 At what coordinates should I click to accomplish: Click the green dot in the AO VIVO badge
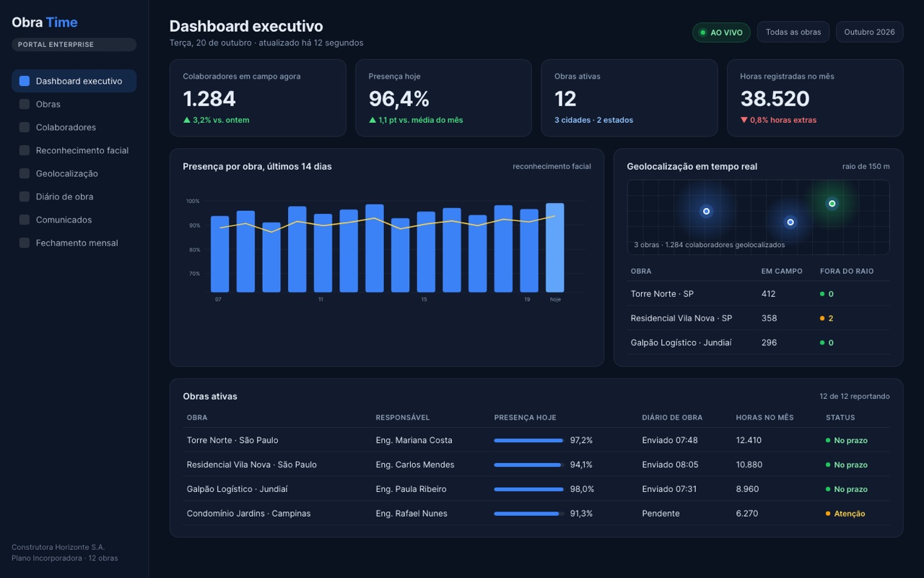click(702, 33)
